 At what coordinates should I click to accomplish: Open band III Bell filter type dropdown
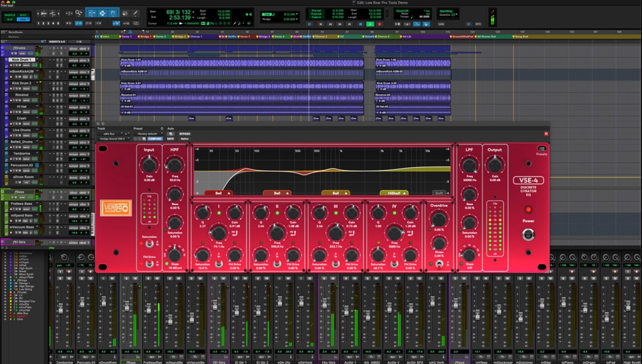(x=336, y=193)
